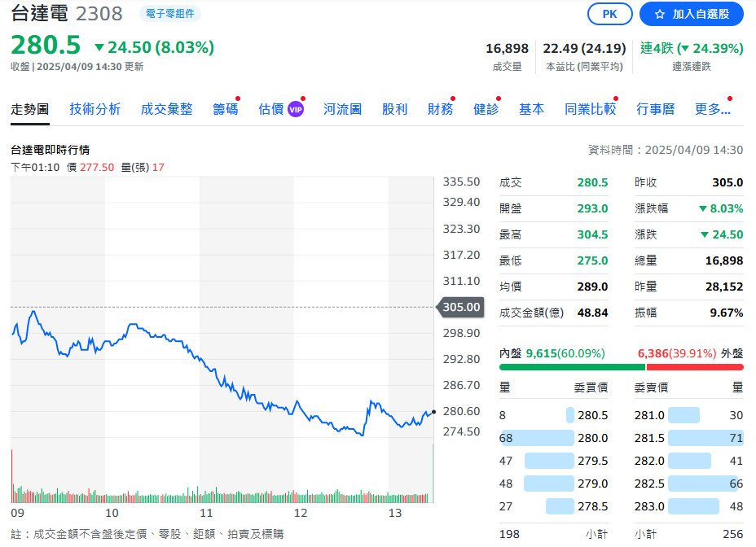Click the 281.5 ask price
The image size is (756, 547).
[x=649, y=438]
